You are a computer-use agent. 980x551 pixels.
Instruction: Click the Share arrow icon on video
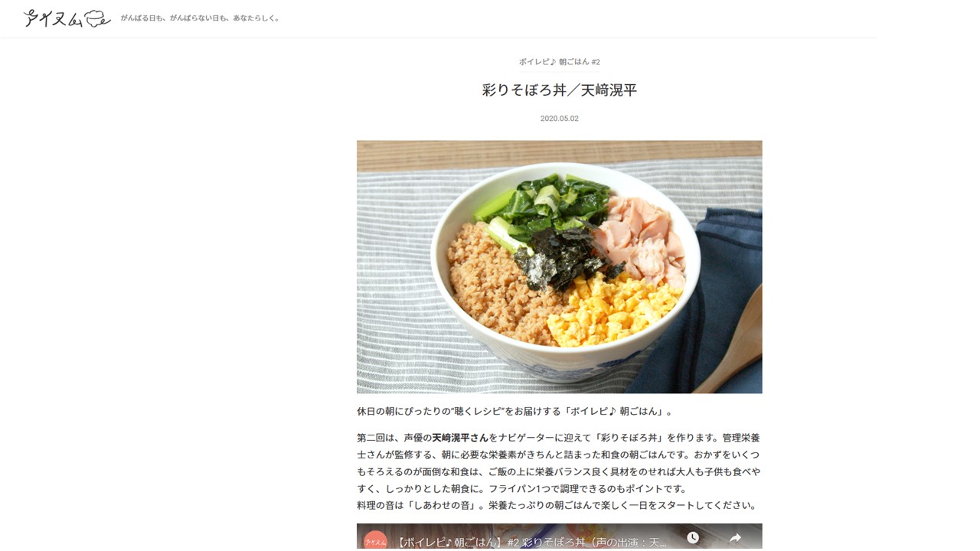[735, 538]
